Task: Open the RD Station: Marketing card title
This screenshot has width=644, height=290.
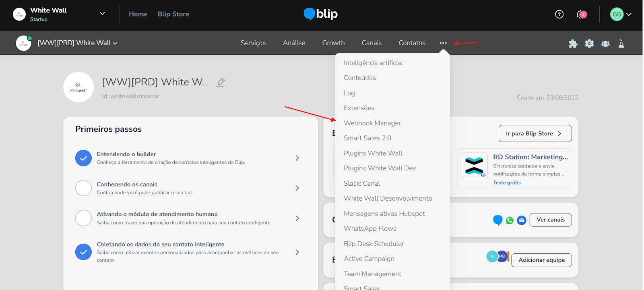Action: 530,157
